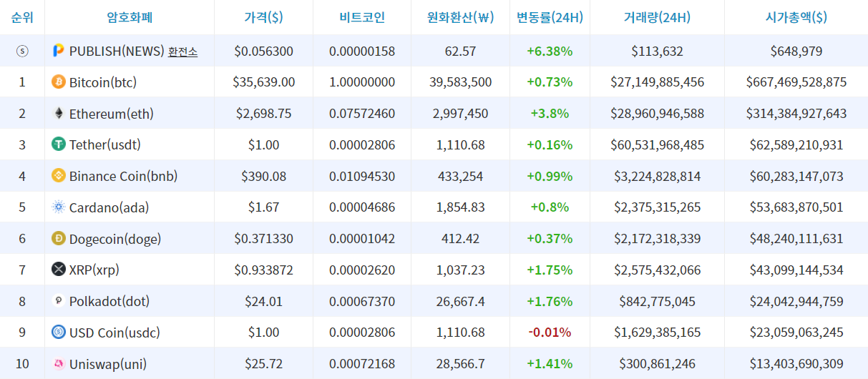
Task: Sort by the 암호화폐 column header
Action: pos(130,17)
